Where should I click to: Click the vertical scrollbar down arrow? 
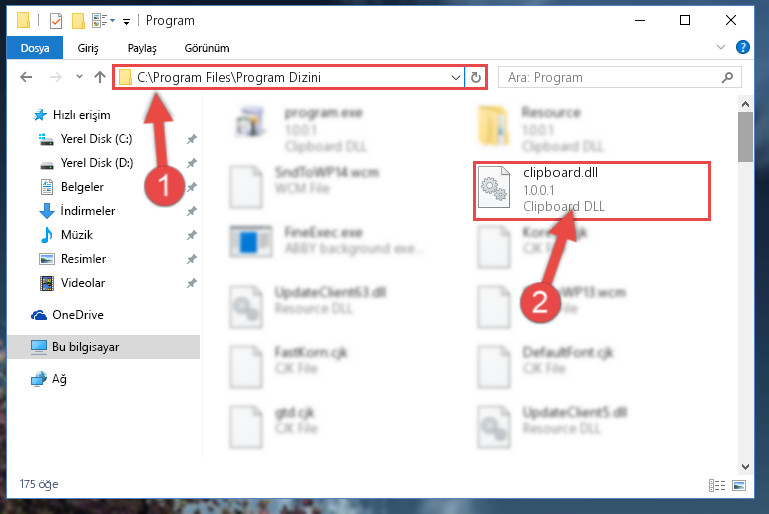(745, 466)
